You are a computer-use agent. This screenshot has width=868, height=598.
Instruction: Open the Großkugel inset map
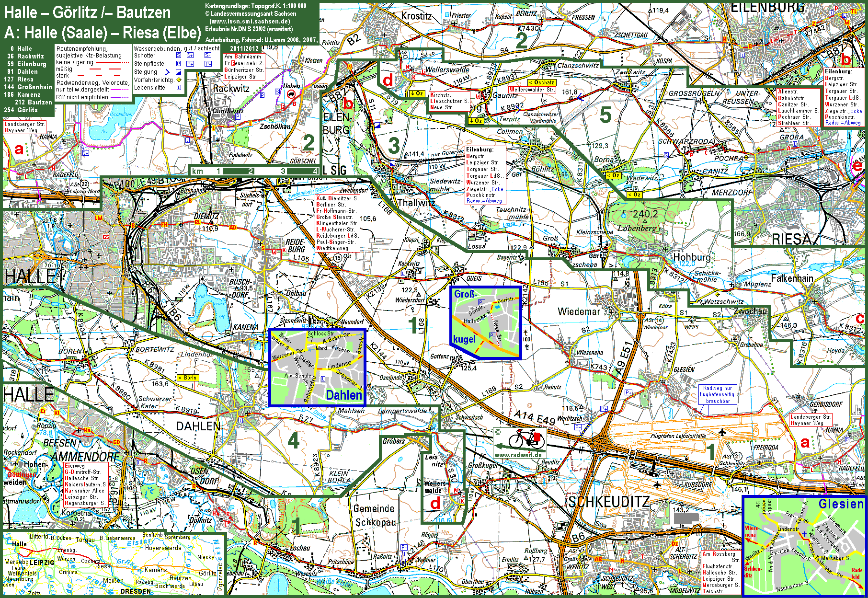click(x=485, y=323)
